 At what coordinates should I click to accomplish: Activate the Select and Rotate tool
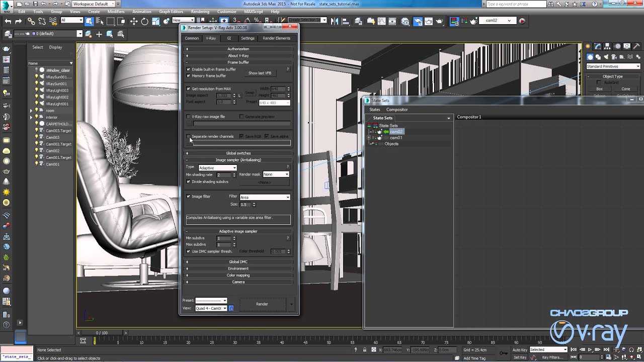tap(144, 21)
